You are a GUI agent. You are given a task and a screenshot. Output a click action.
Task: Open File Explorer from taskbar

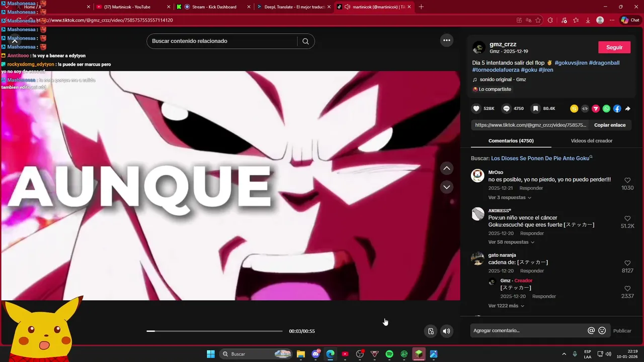tap(301, 354)
